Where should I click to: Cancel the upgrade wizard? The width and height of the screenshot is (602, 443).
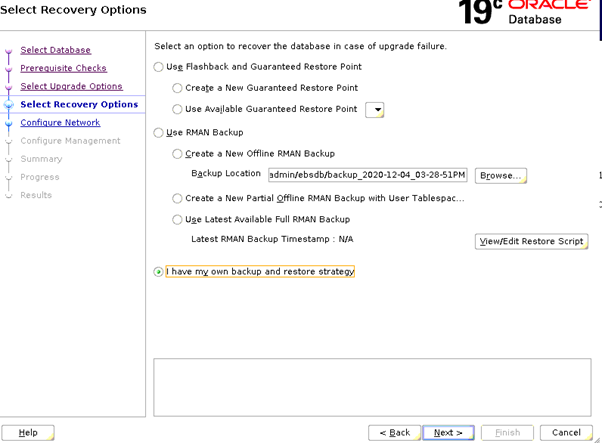[566, 433]
